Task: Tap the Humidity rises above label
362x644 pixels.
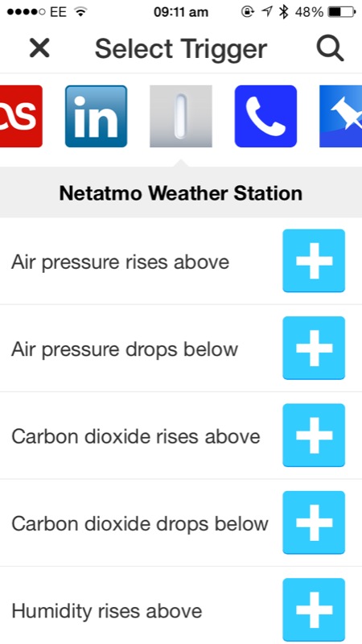Action: (x=106, y=611)
